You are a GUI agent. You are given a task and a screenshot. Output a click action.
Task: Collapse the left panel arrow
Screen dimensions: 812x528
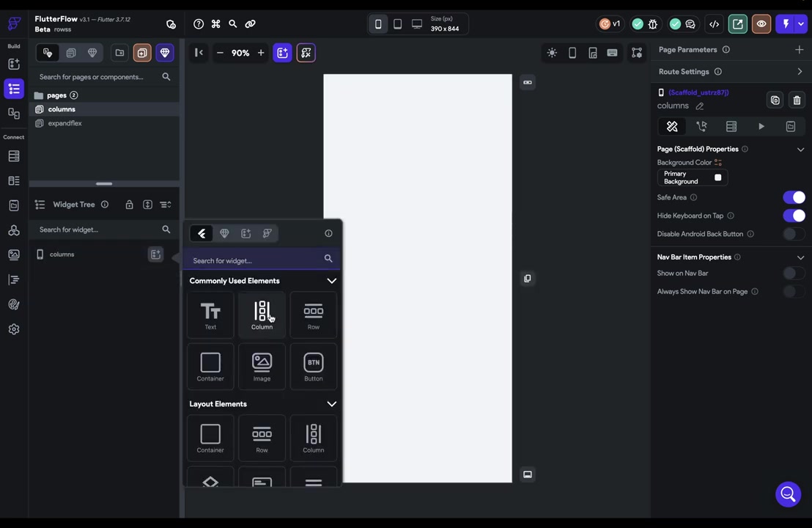point(199,52)
